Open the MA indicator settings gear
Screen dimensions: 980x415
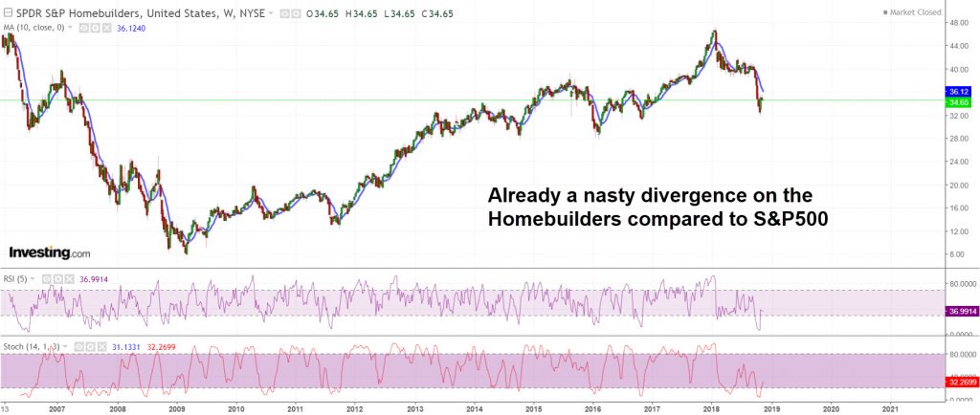coord(95,28)
